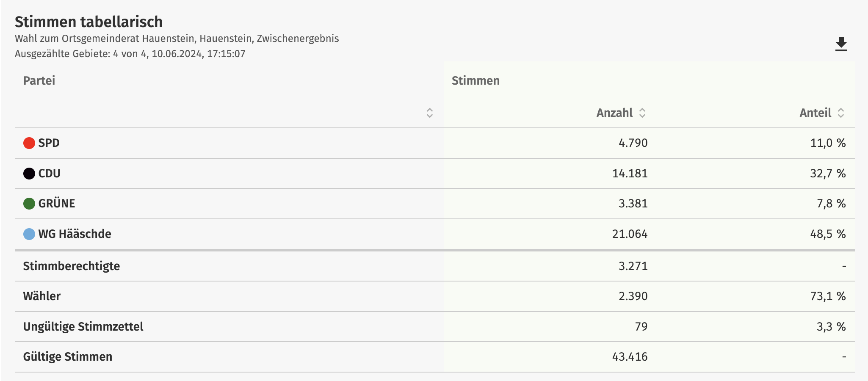Image resolution: width=868 pixels, height=381 pixels.
Task: Select the GRÜNE party row label
Action: tap(56, 204)
